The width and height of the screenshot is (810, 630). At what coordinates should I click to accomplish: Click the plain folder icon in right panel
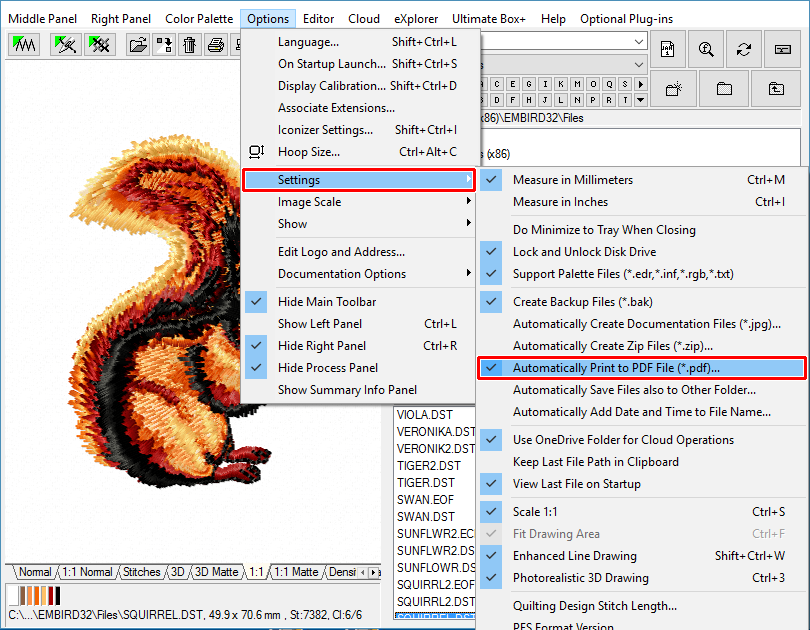tap(724, 89)
